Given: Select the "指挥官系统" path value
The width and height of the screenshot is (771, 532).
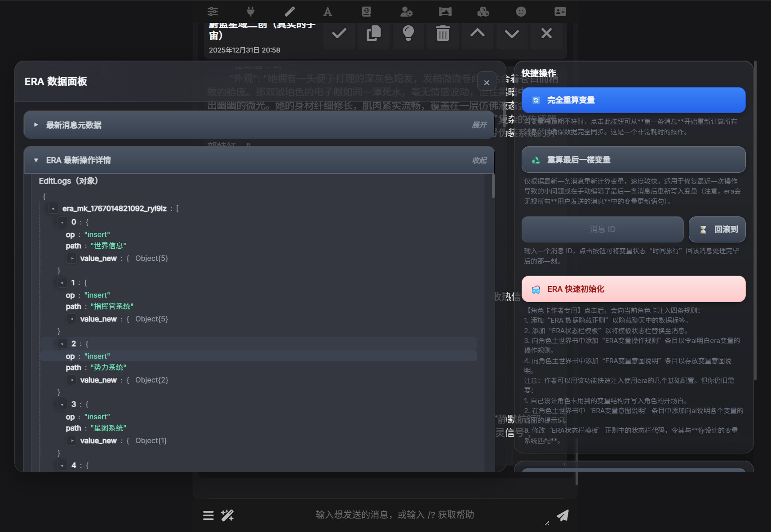Looking at the screenshot, I should (112, 307).
